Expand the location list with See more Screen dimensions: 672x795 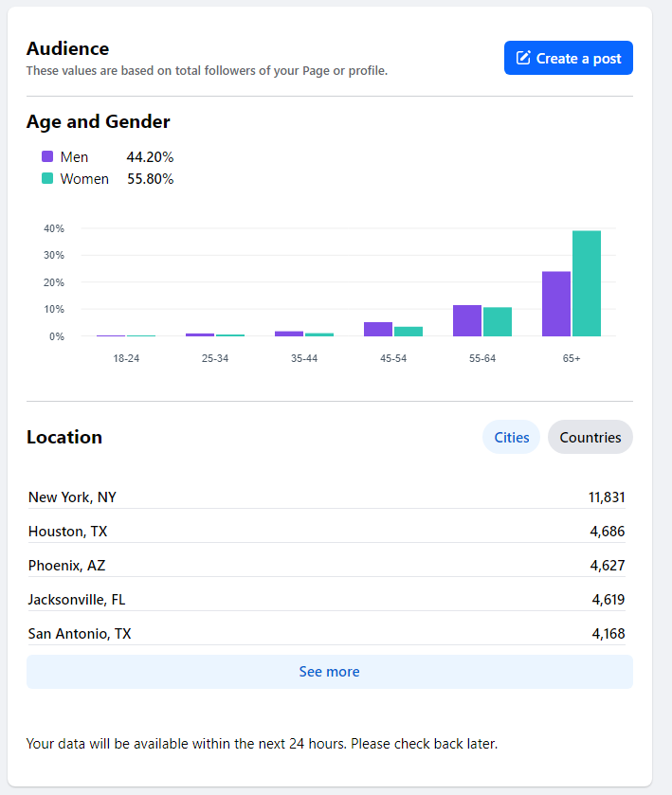point(329,672)
